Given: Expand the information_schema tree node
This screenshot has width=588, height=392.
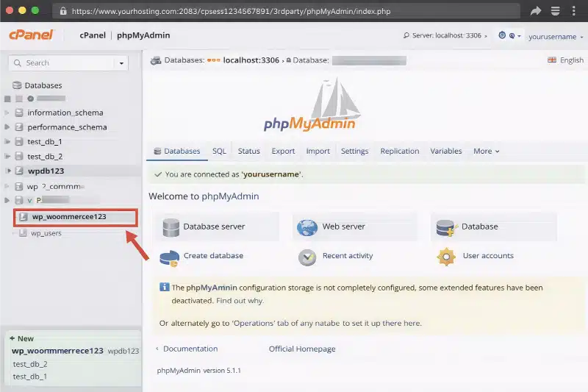Looking at the screenshot, I should coord(7,113).
